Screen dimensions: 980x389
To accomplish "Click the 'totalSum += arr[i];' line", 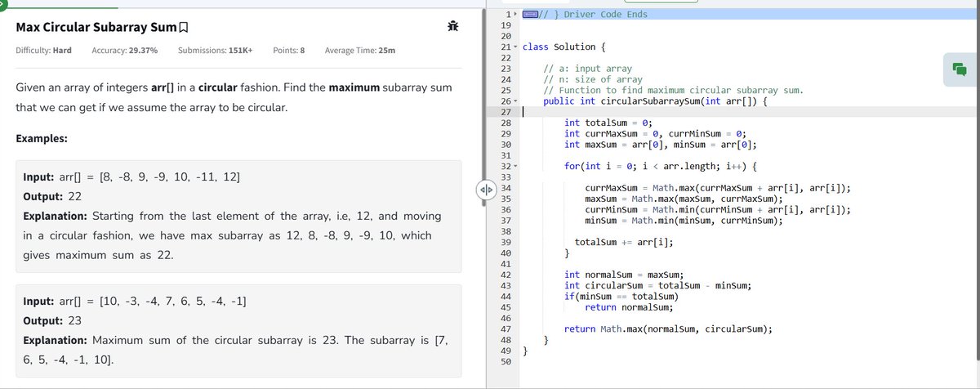I will coord(625,242).
